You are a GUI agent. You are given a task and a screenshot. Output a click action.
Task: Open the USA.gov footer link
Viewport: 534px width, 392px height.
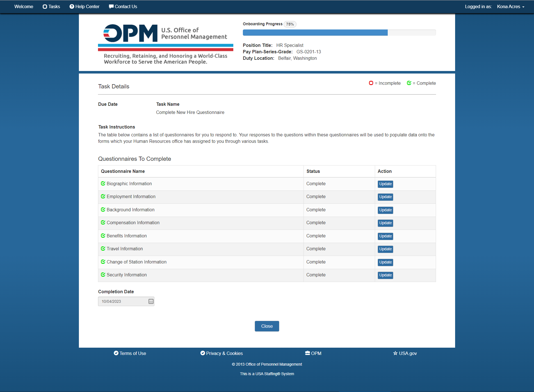click(x=405, y=353)
